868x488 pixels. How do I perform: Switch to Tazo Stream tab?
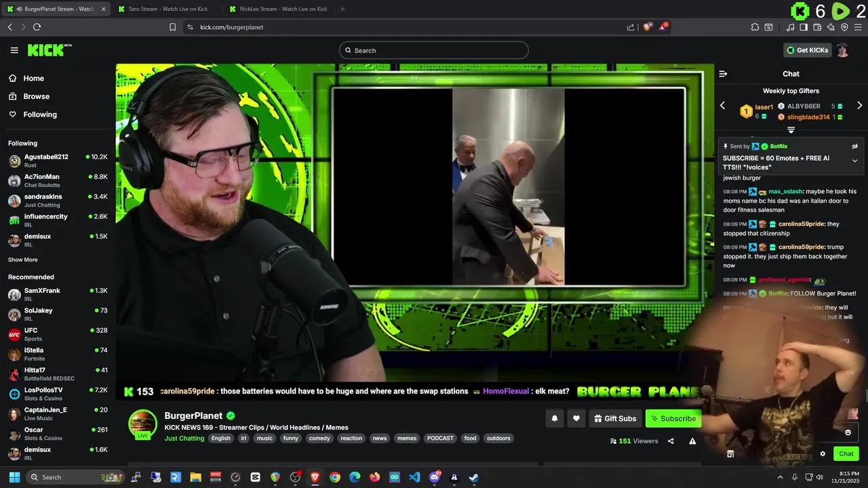tap(168, 9)
